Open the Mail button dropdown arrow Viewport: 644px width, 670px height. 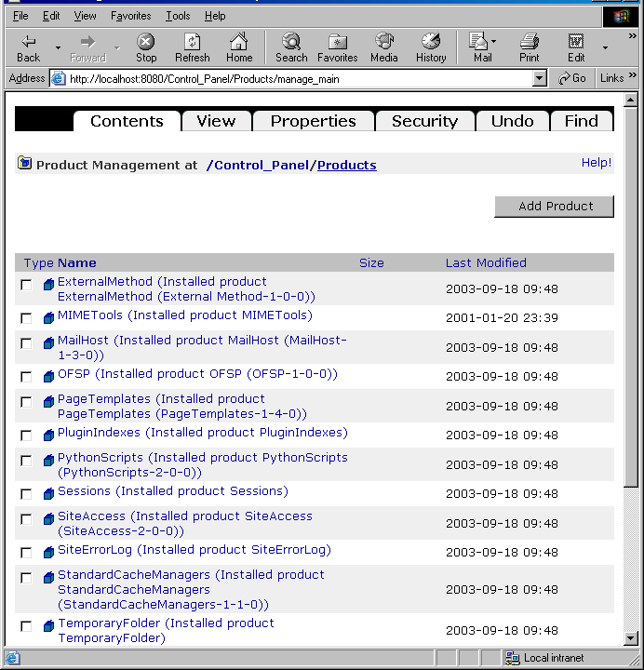pyautogui.click(x=493, y=42)
